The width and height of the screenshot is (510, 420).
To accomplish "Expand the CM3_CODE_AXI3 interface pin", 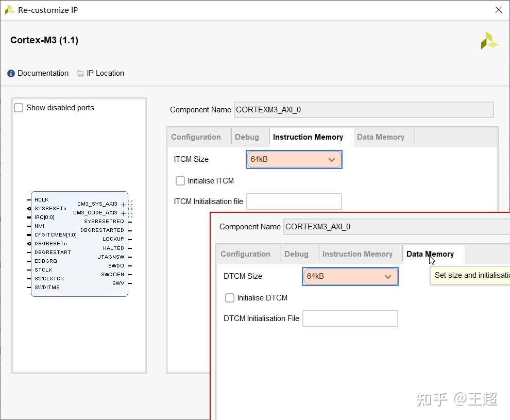I will point(124,212).
